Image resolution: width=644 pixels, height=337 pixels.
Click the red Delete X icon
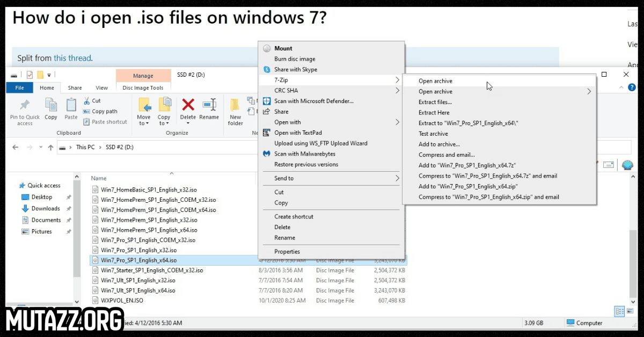(188, 104)
